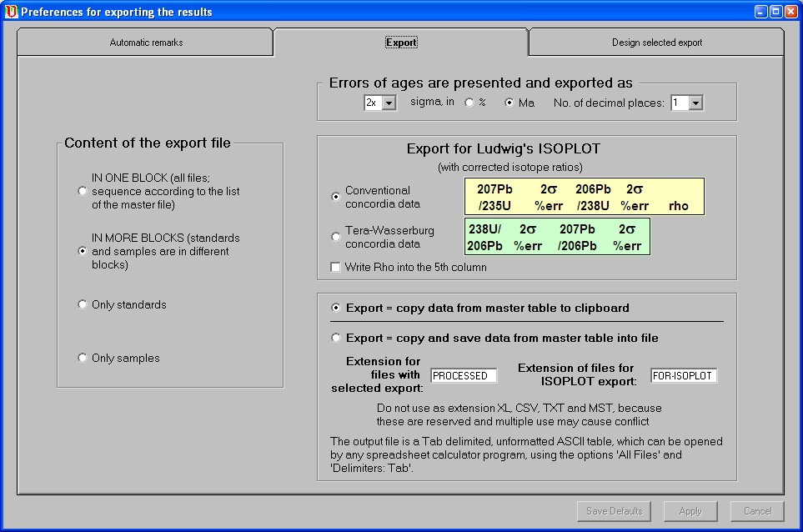The width and height of the screenshot is (803, 532).
Task: Open the decimal places dropdown
Action: click(x=695, y=103)
